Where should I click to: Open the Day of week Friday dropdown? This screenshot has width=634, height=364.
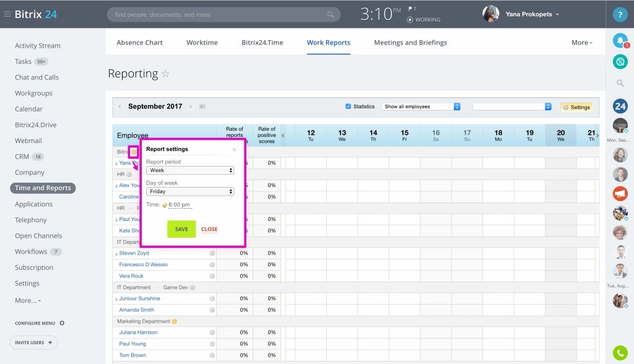point(190,191)
